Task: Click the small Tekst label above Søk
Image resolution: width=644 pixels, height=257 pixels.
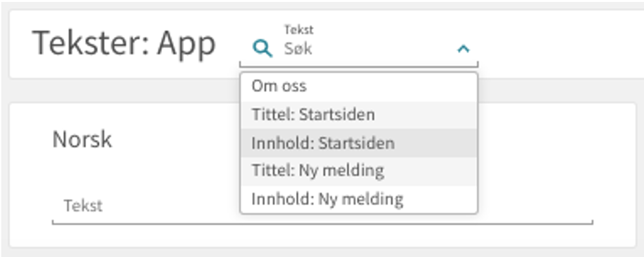Action: click(299, 30)
